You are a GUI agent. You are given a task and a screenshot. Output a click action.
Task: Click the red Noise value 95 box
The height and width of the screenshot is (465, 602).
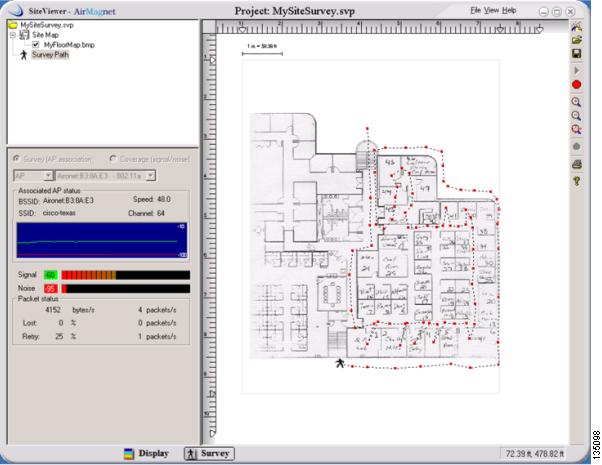(x=51, y=289)
